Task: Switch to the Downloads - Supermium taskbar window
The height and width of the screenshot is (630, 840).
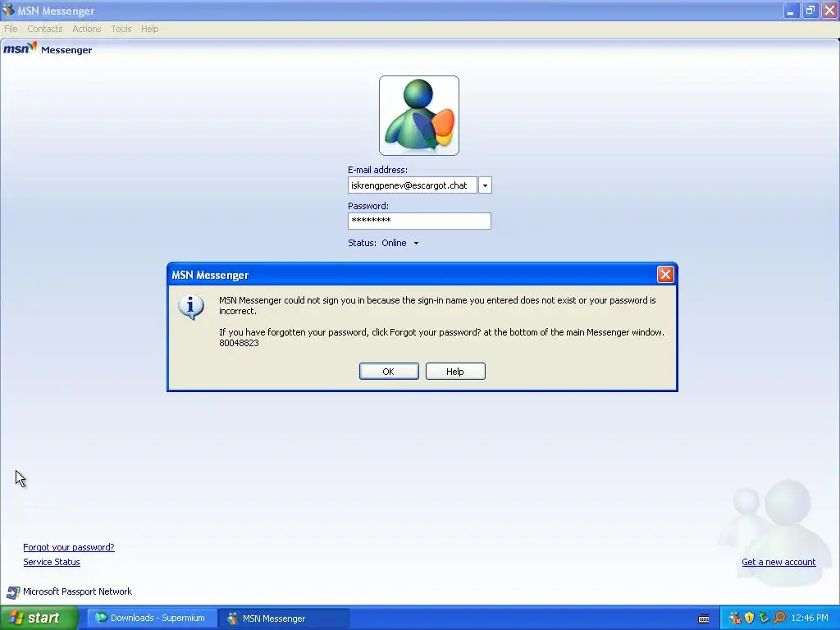Action: coord(152,619)
